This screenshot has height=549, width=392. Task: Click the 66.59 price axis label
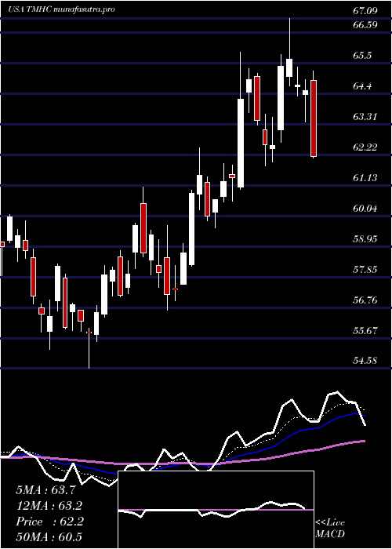click(x=365, y=26)
